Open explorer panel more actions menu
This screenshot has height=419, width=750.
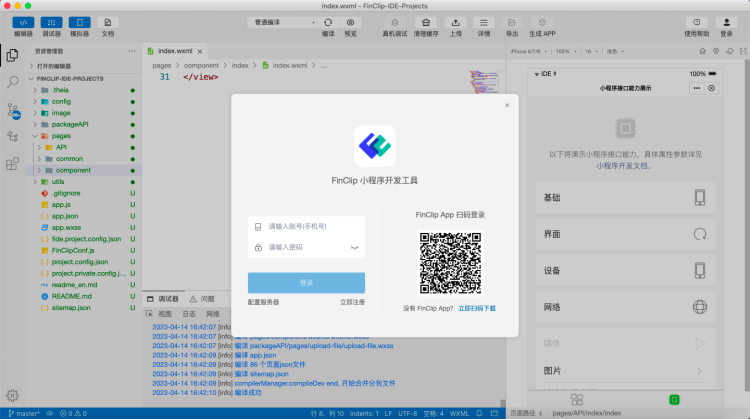[132, 51]
